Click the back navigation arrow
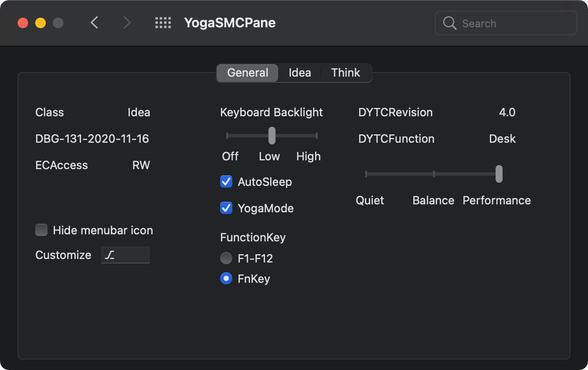The width and height of the screenshot is (588, 370). 94,23
